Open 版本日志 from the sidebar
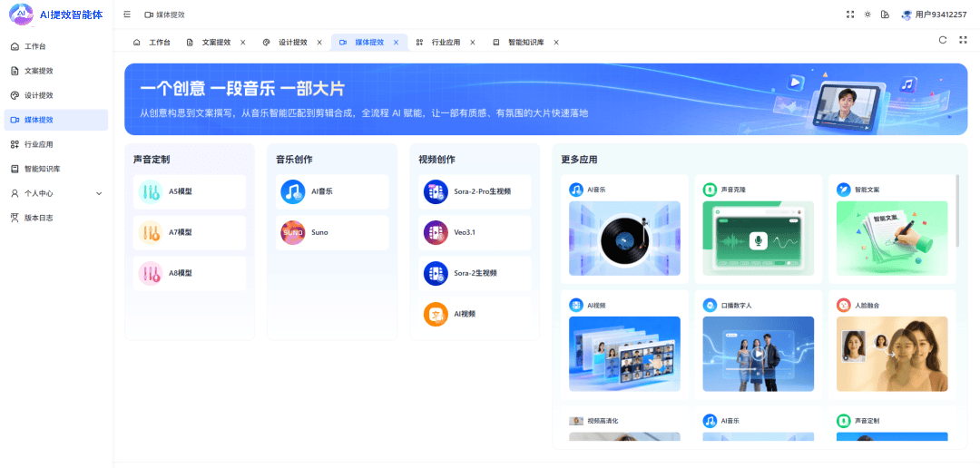The image size is (980, 468). click(x=39, y=218)
